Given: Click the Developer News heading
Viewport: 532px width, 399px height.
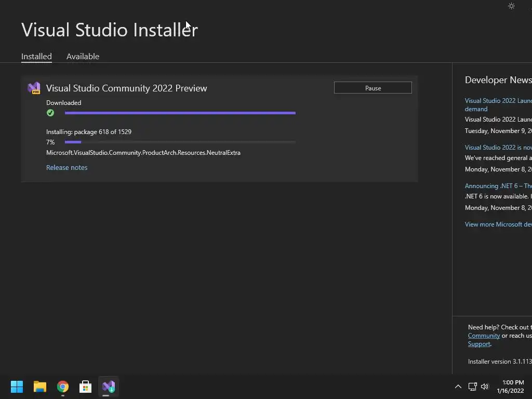Looking at the screenshot, I should pyautogui.click(x=498, y=80).
